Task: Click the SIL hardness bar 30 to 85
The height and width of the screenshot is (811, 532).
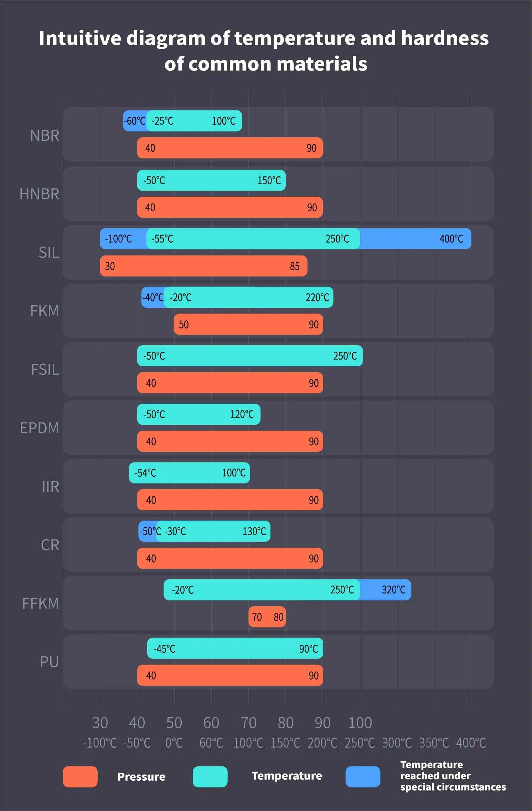Action: [x=203, y=266]
